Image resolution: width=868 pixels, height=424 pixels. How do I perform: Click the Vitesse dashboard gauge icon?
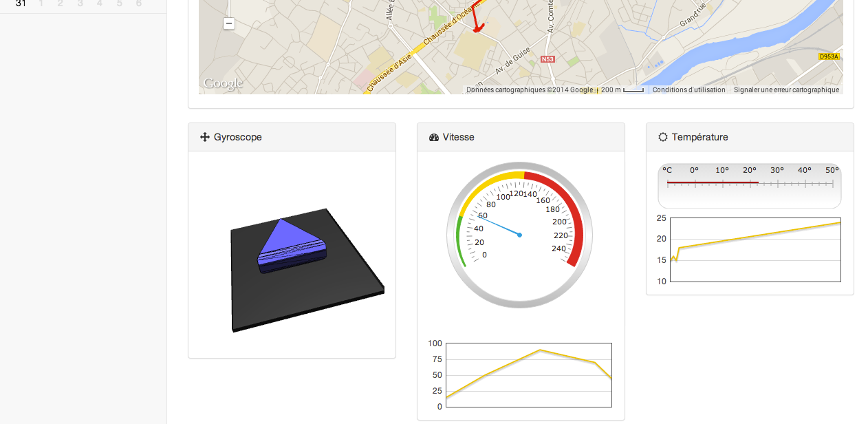pos(433,137)
